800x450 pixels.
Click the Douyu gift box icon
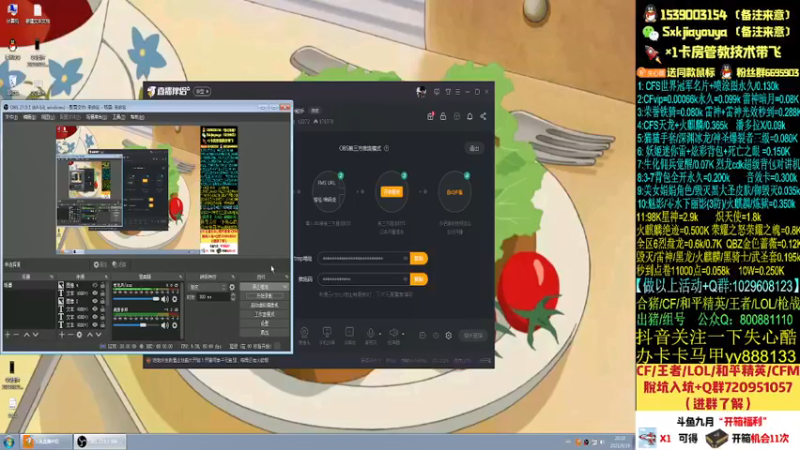point(431,116)
